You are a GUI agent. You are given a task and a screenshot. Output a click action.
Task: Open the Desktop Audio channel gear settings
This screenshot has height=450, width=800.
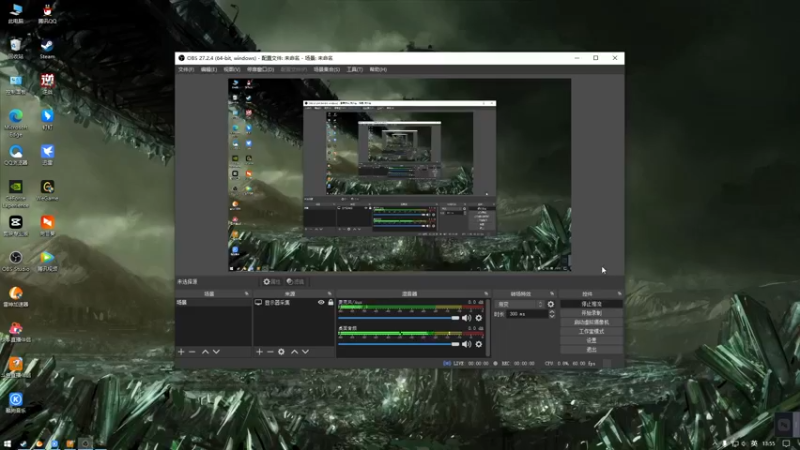point(479,344)
